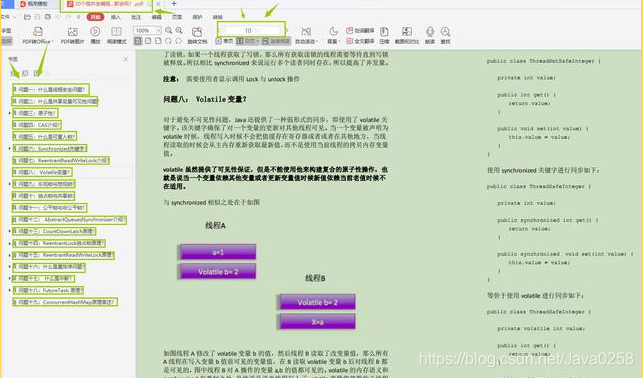644x378 pixels.
Task: Jump to bookmark 问题二
Action: click(x=56, y=101)
